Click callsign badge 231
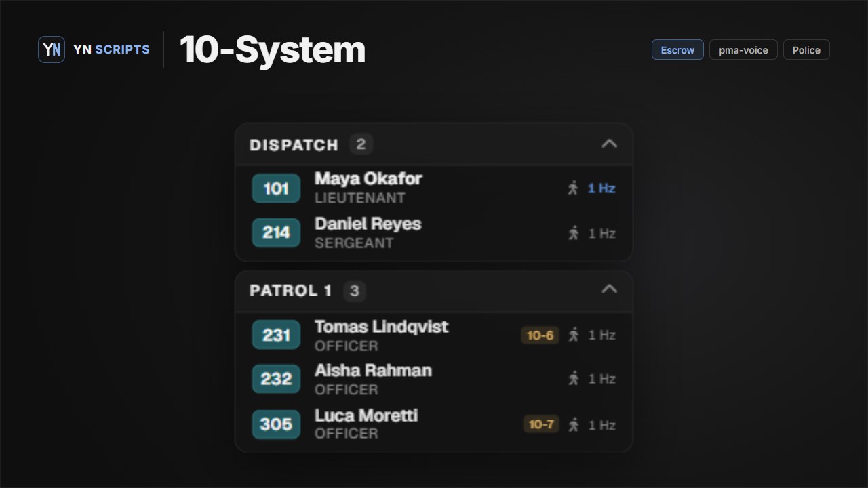Image resolution: width=868 pixels, height=488 pixels. (x=276, y=335)
